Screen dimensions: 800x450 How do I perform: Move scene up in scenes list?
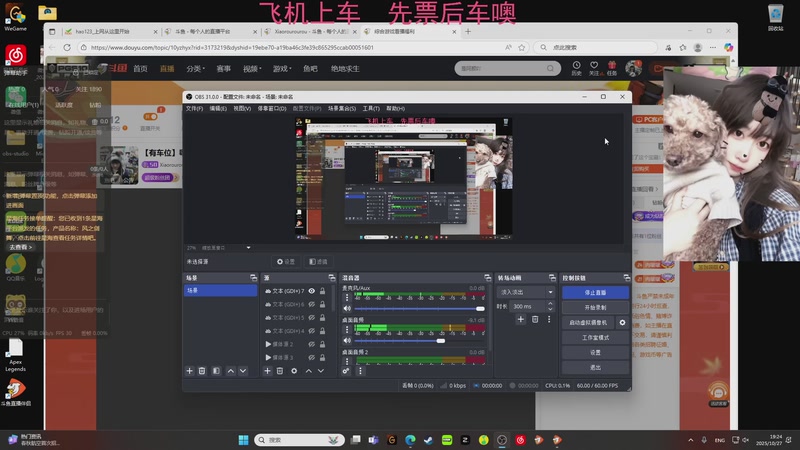(x=231, y=371)
